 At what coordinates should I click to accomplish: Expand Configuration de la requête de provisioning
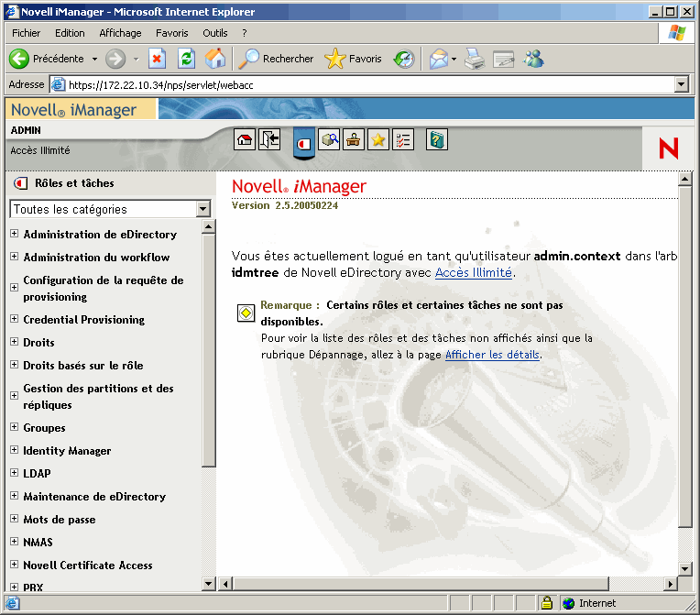[x=15, y=287]
